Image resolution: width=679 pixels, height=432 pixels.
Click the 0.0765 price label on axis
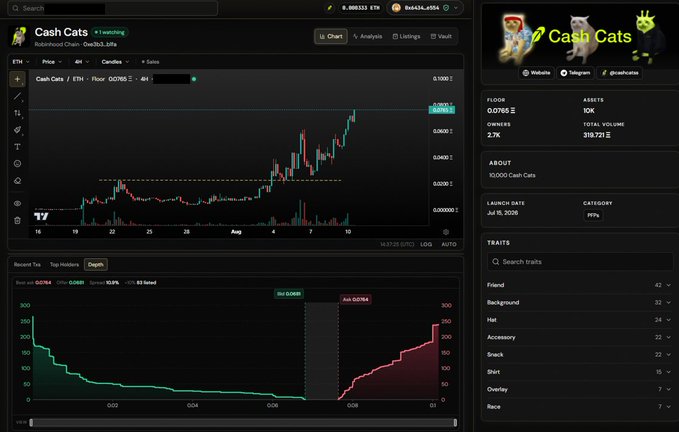442,110
